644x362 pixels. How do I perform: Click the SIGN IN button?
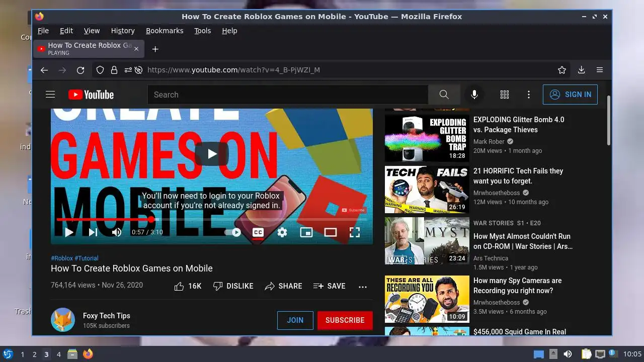(x=570, y=95)
